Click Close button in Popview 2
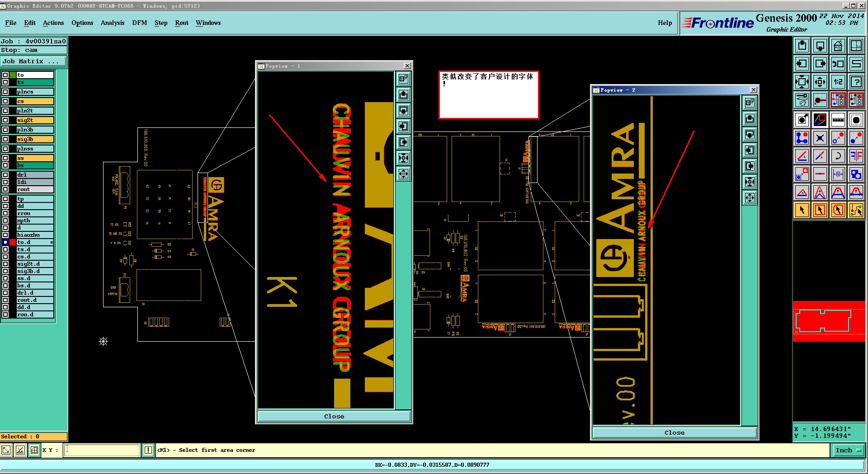This screenshot has height=474, width=868. [x=675, y=432]
